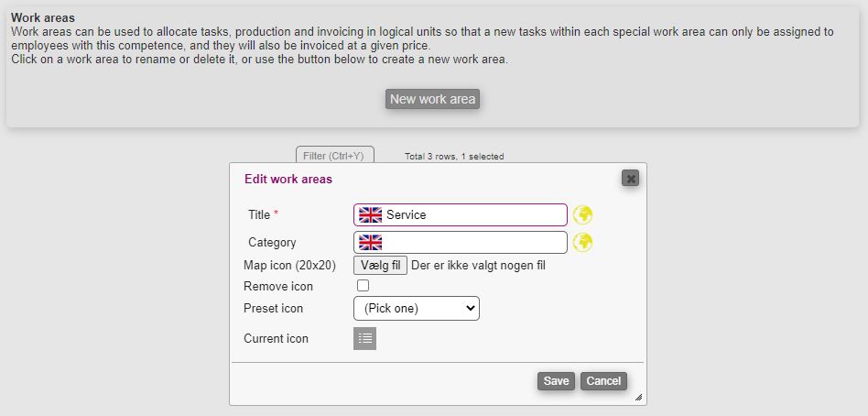The width and height of the screenshot is (868, 416).
Task: Open the Preset icon dropdown
Action: [417, 309]
